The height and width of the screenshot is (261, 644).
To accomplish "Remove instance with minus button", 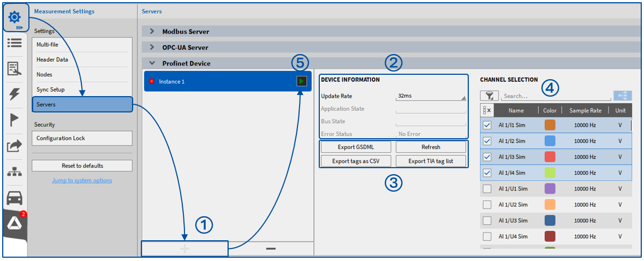I will 271,248.
